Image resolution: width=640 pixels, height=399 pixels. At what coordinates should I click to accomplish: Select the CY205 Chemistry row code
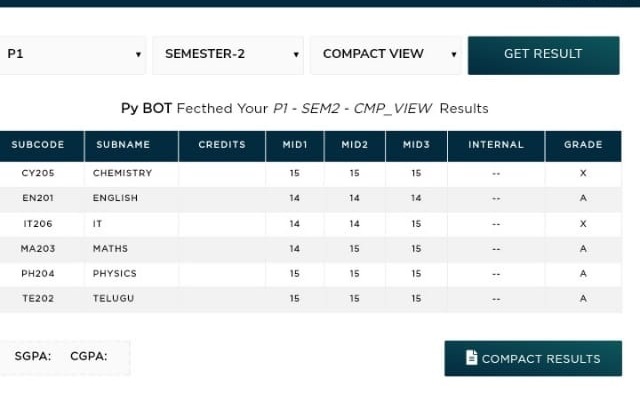pyautogui.click(x=38, y=173)
